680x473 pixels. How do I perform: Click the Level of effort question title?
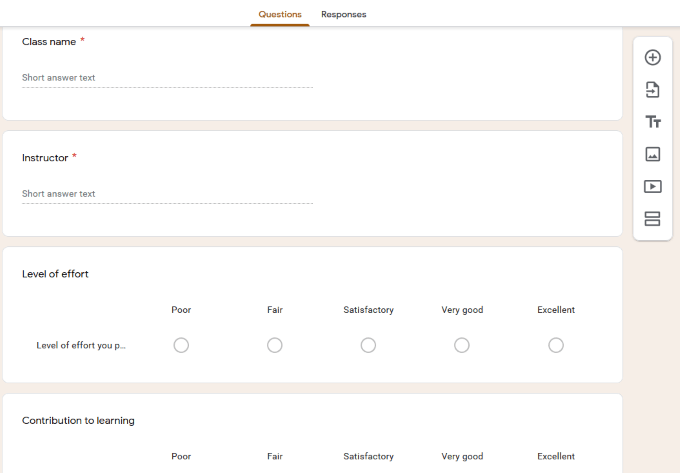tap(55, 274)
